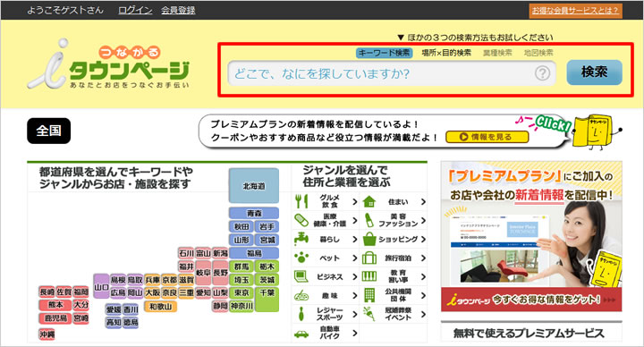The width and height of the screenshot is (644, 347).
Task: Select the shopping bag ショッピング icon
Action: [x=369, y=239]
